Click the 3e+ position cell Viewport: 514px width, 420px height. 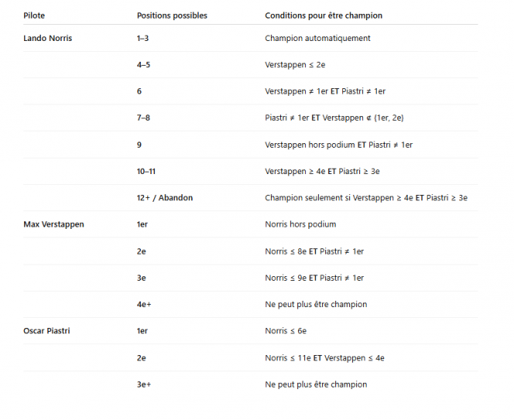click(x=144, y=384)
